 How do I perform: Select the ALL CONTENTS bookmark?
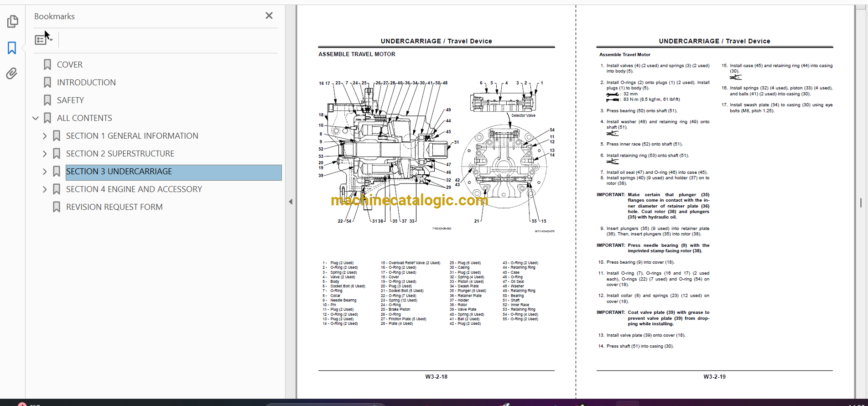84,118
